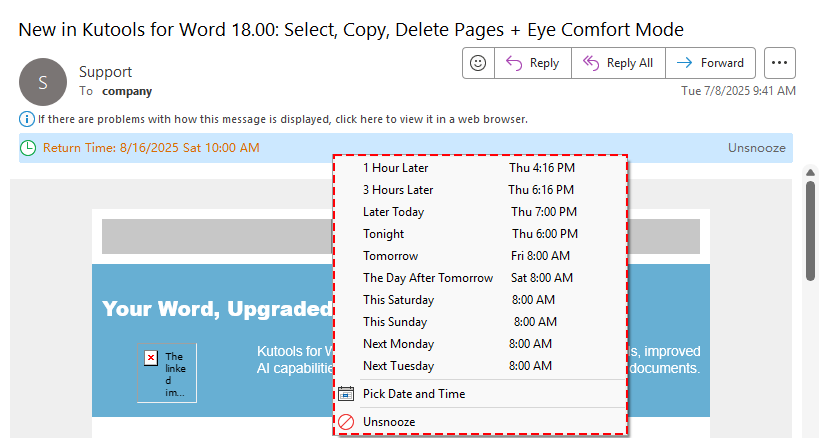Image resolution: width=819 pixels, height=438 pixels.
Task: Select Later Today from the menu
Action: coord(481,212)
